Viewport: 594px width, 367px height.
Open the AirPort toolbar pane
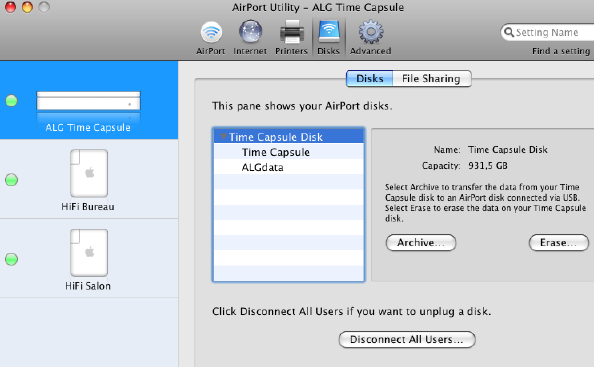(211, 38)
